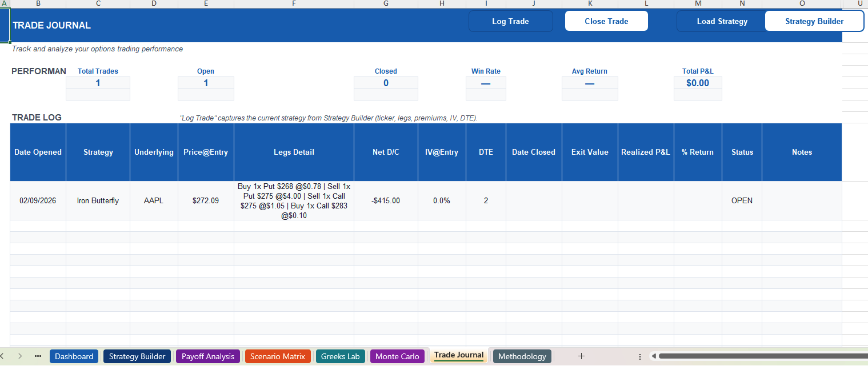Click the OPEN status cell

pyautogui.click(x=742, y=200)
